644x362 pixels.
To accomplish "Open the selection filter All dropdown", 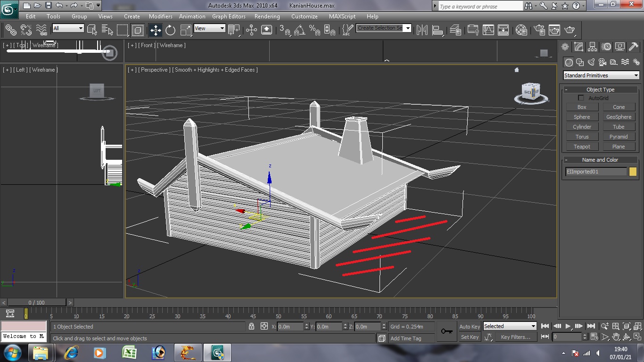I will [68, 28].
